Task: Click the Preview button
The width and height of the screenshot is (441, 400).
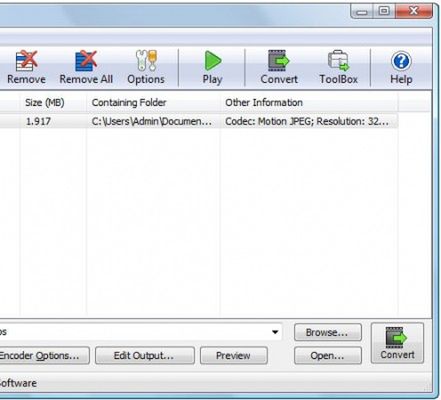Action: point(233,356)
